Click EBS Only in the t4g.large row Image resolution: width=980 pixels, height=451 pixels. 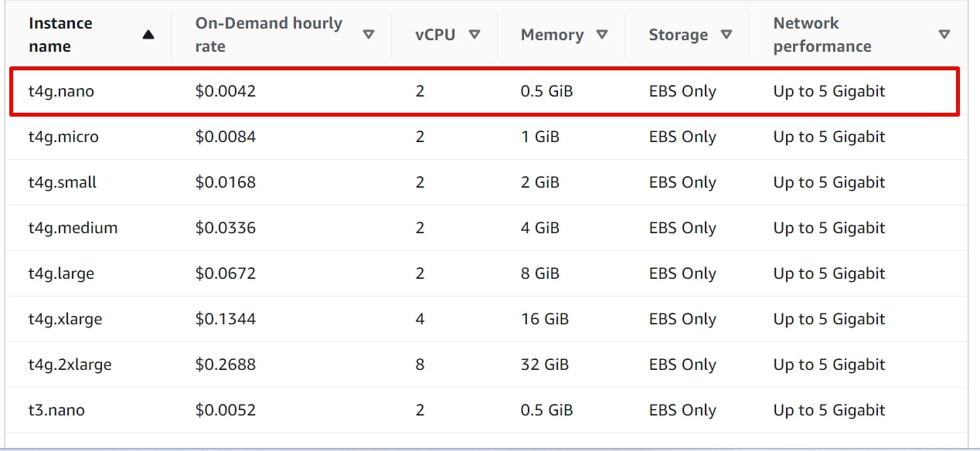coord(682,273)
